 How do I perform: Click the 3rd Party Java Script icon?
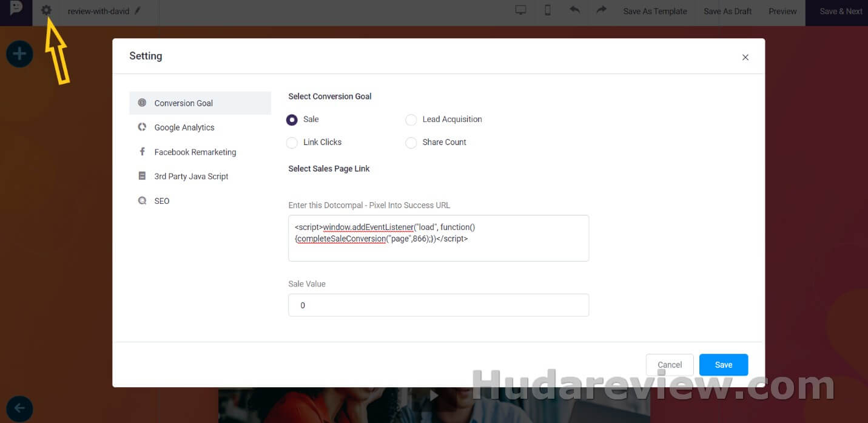click(x=142, y=176)
